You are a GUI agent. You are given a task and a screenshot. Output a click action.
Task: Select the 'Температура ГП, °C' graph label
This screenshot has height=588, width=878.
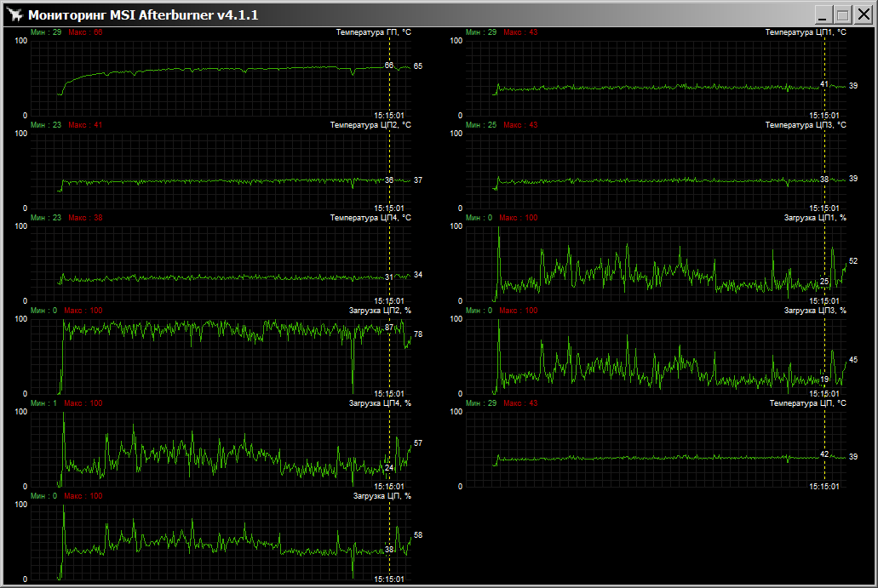coord(373,32)
